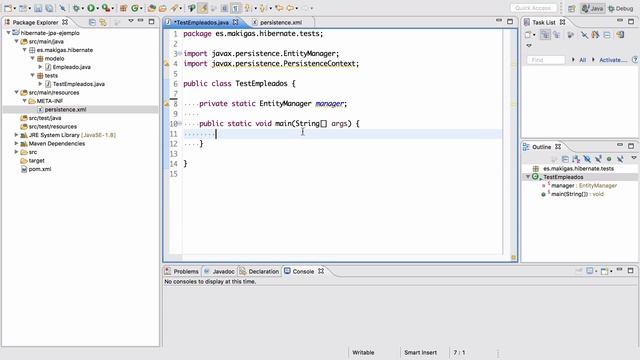
Task: Select the Console tab
Action: [x=303, y=271]
